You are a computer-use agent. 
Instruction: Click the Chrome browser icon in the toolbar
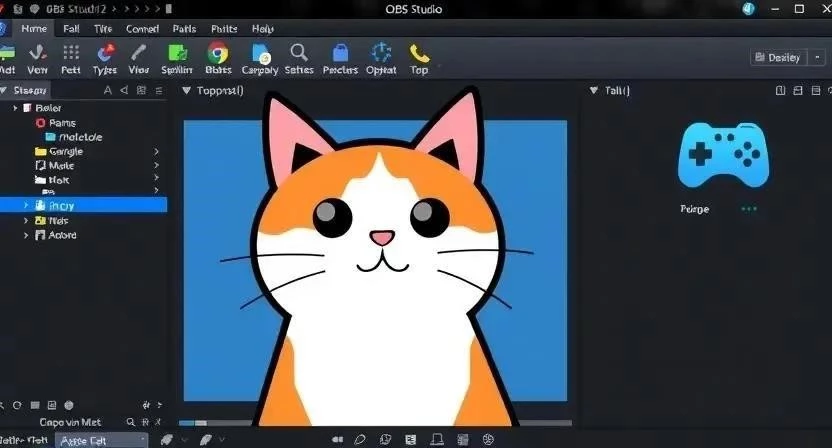point(217,54)
